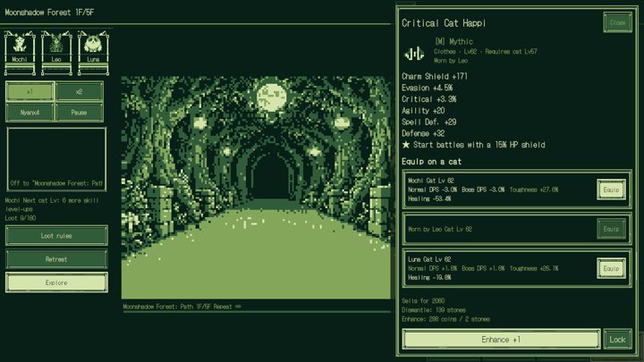Click the 'Loot 9/180' counter
The image size is (644, 362).
click(x=20, y=218)
